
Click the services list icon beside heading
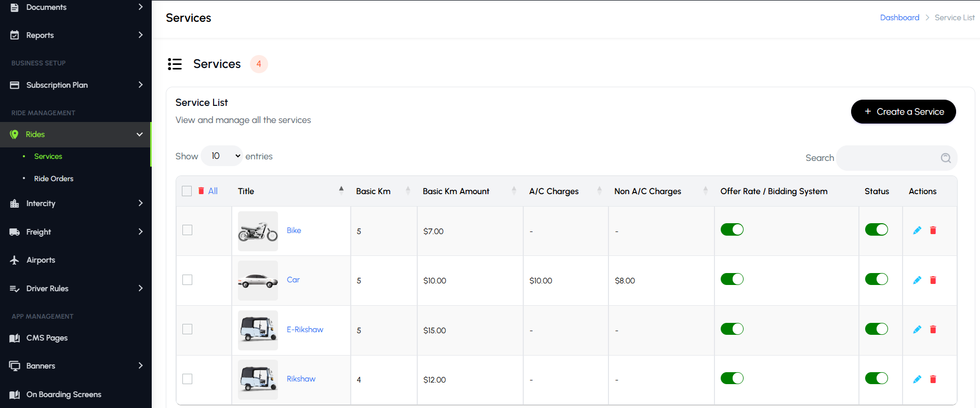(x=175, y=64)
